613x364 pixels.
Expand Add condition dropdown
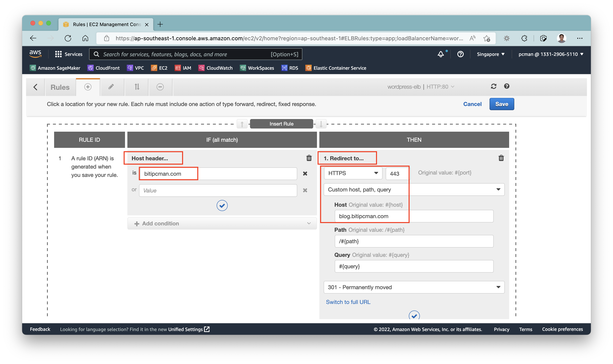click(222, 223)
